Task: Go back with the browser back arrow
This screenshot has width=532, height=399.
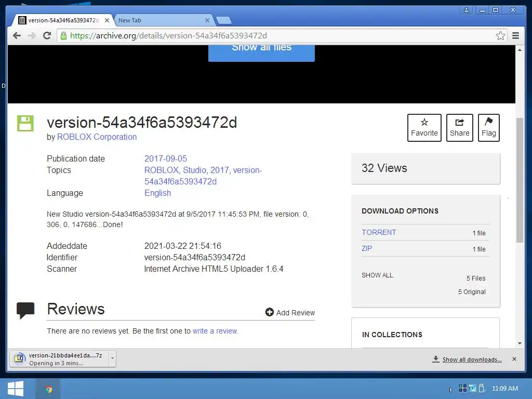Action: click(x=17, y=36)
